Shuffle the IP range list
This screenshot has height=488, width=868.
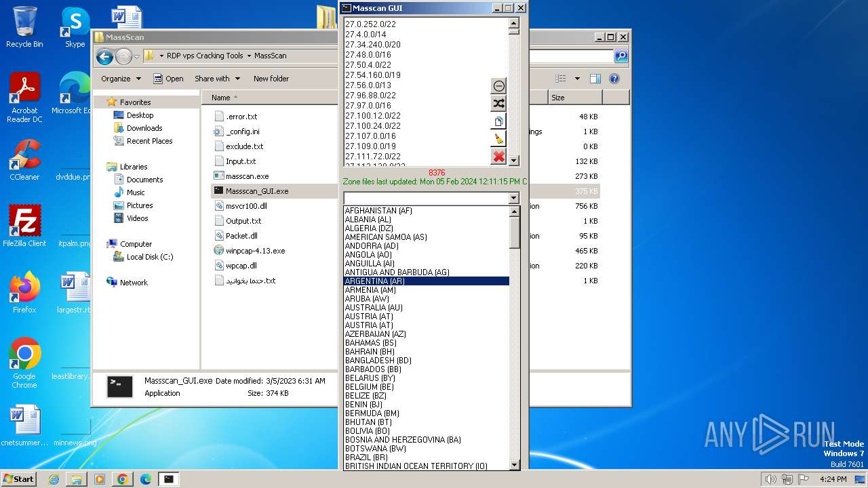tap(499, 104)
